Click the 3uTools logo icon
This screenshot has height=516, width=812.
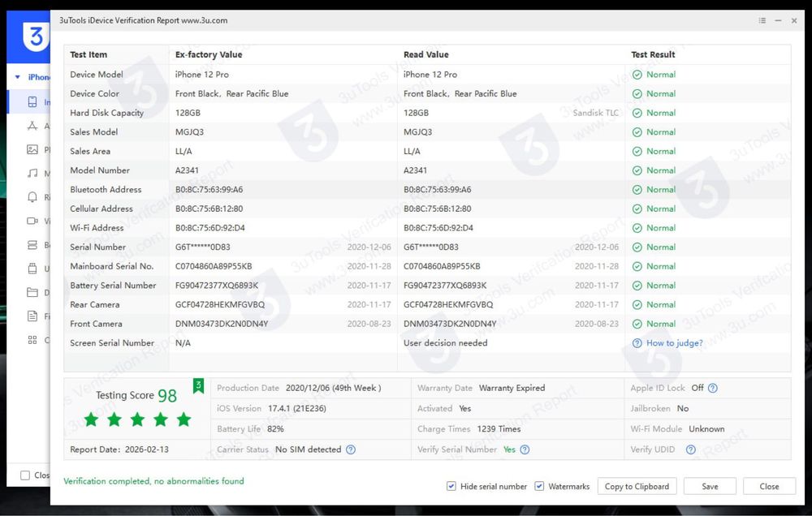(35, 37)
